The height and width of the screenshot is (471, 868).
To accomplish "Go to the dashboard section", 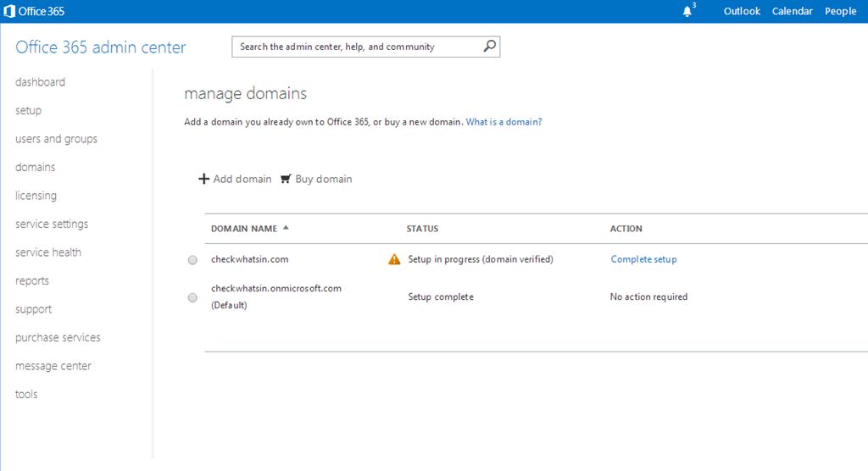I will (40, 82).
